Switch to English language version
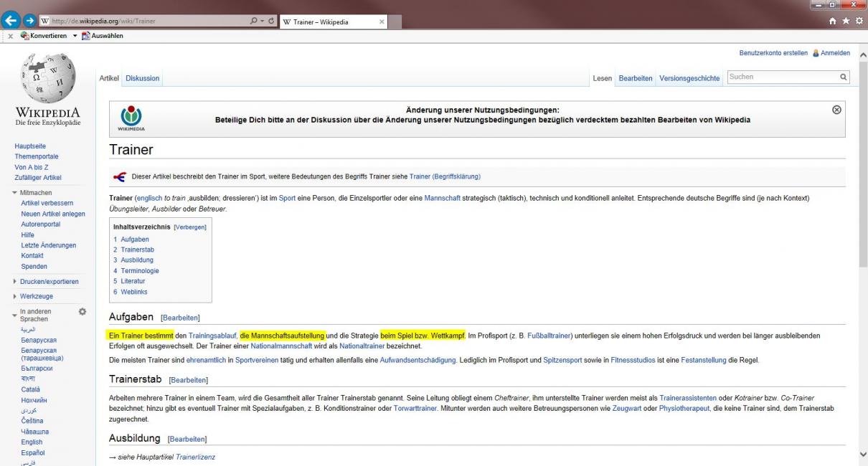The height and width of the screenshot is (466, 868). tap(33, 443)
